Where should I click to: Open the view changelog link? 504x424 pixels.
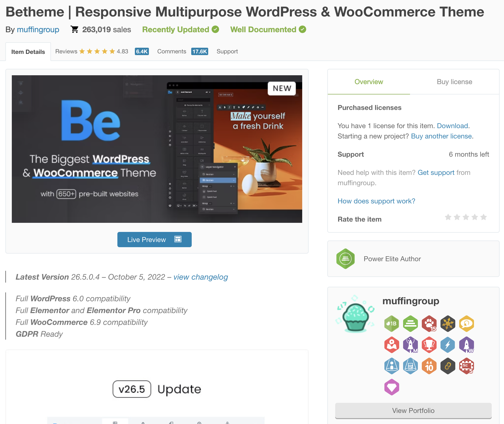tap(201, 277)
